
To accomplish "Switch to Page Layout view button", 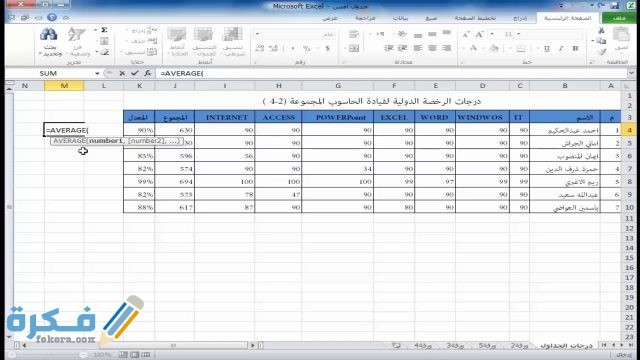I will coord(134,355).
